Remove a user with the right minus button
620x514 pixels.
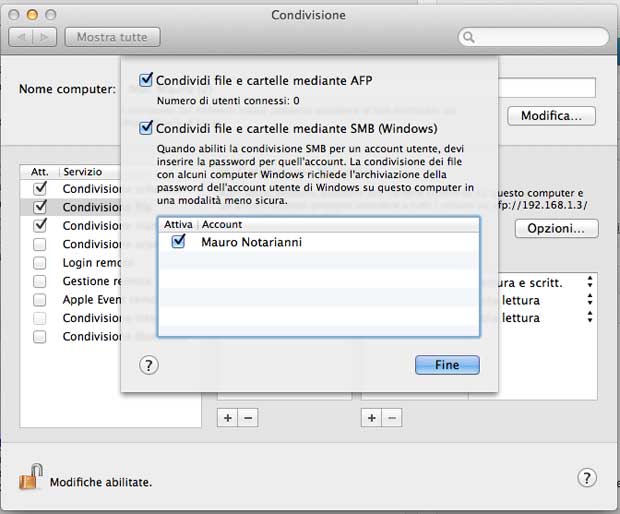392,418
